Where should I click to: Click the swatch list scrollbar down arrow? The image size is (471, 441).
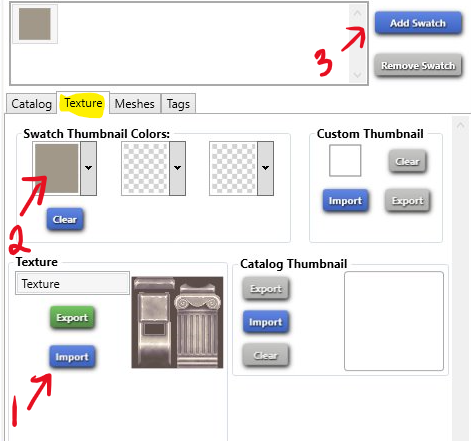pyautogui.click(x=357, y=75)
